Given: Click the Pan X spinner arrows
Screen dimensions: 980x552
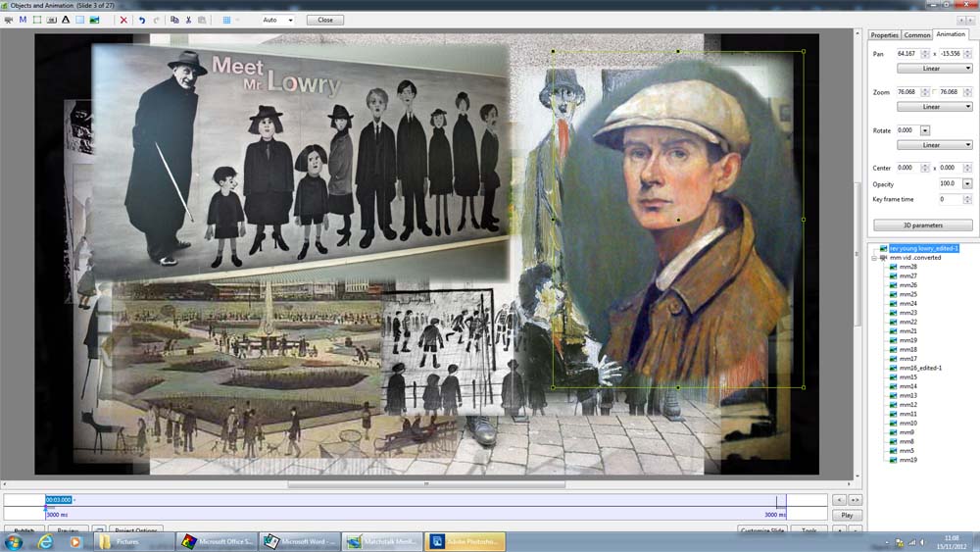Looking at the screenshot, I should coord(925,54).
